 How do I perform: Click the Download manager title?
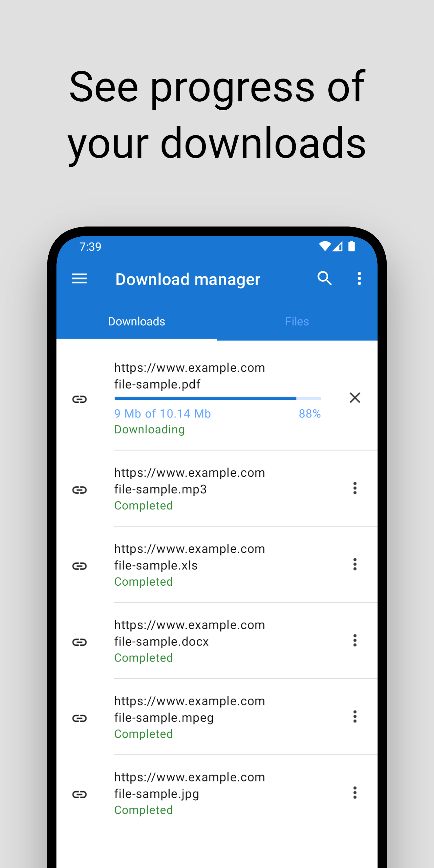pos(188,279)
